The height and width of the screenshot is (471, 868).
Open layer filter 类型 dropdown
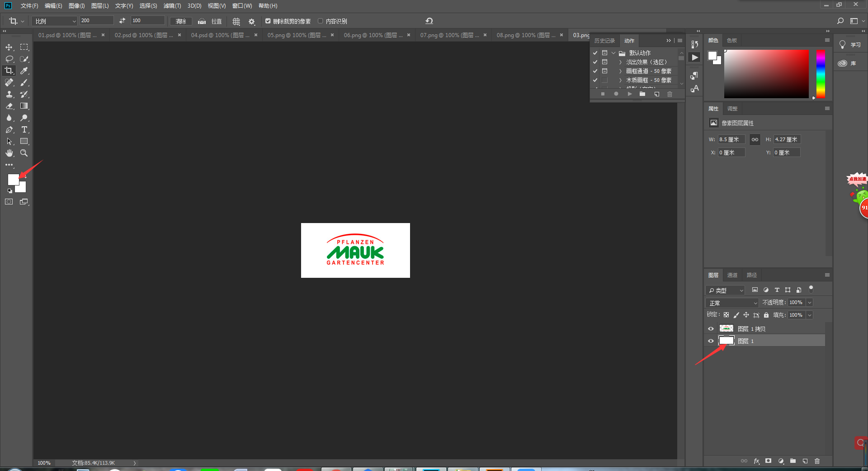tap(725, 290)
